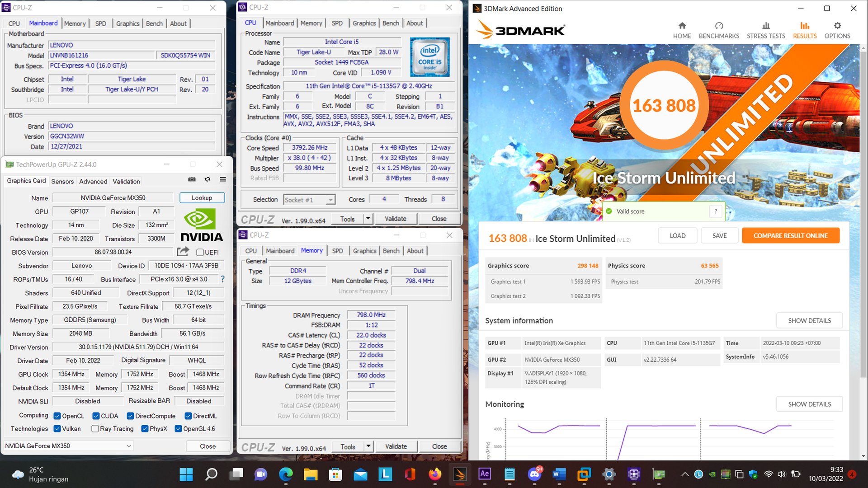Launch Microsoft Edge from the taskbar

point(286,474)
